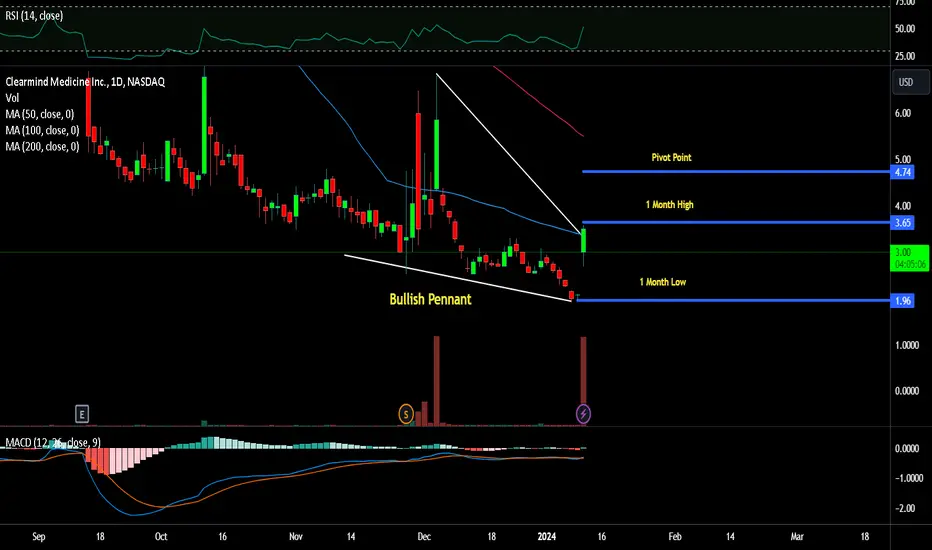
Task: Click the purple lightning news marker
Action: (583, 414)
